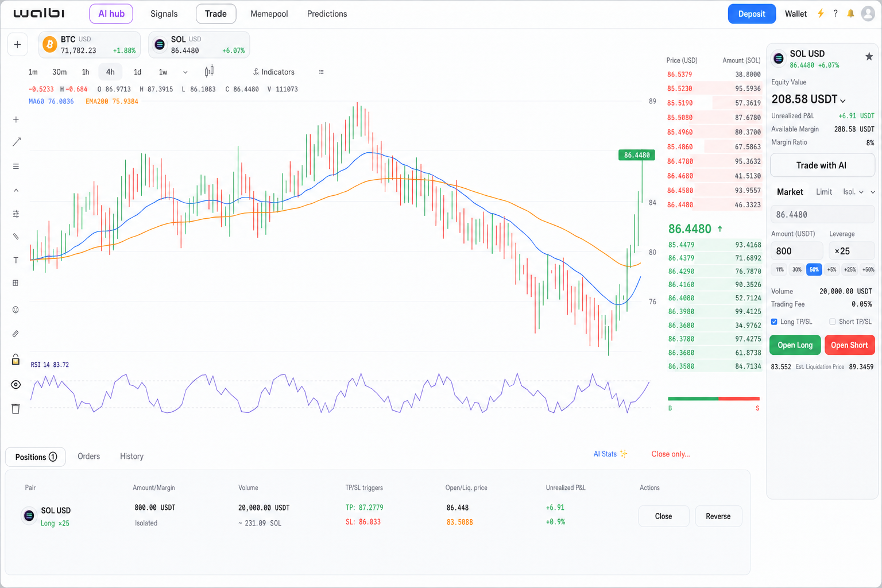882x588 pixels.
Task: Reverse the SOL USD position
Action: pos(718,516)
